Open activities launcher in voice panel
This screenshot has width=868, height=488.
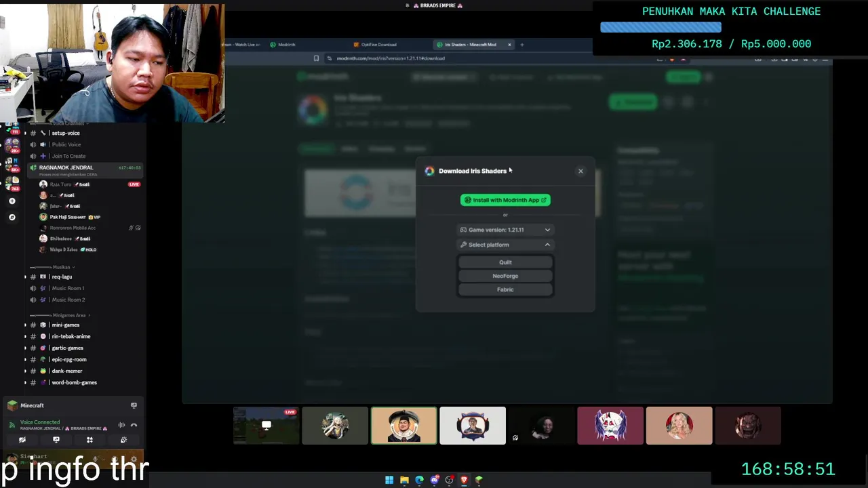(90, 440)
